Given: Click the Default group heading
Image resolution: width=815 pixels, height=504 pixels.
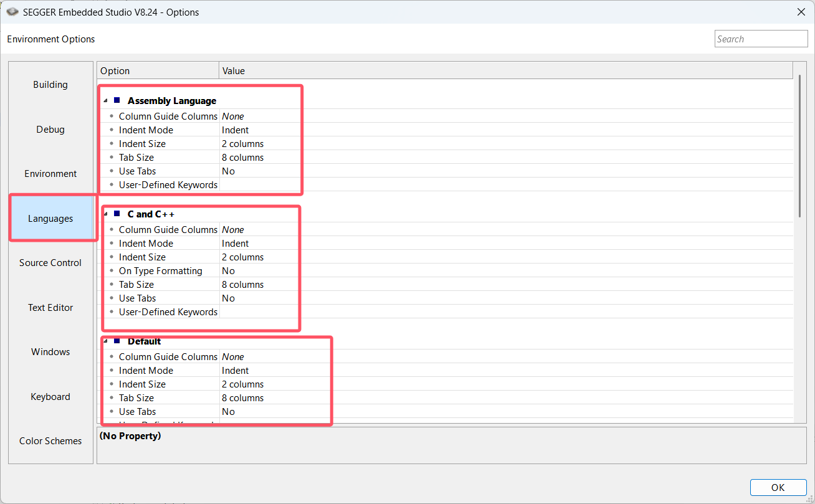Looking at the screenshot, I should 144,341.
